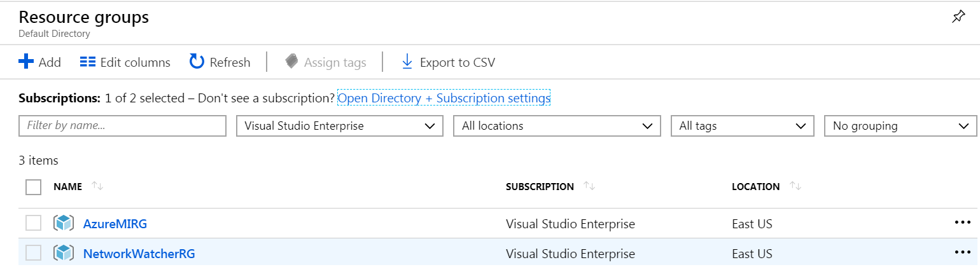Toggle the select-all checkbox in header

click(x=34, y=187)
